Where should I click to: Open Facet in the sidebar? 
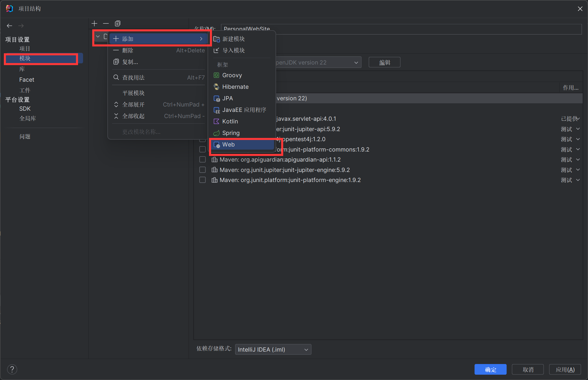pos(27,80)
